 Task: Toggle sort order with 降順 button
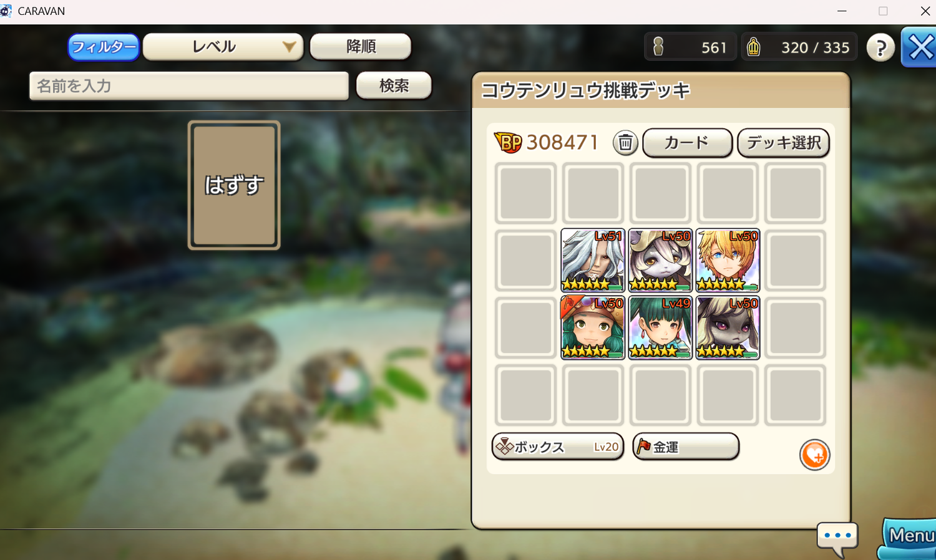(x=361, y=47)
